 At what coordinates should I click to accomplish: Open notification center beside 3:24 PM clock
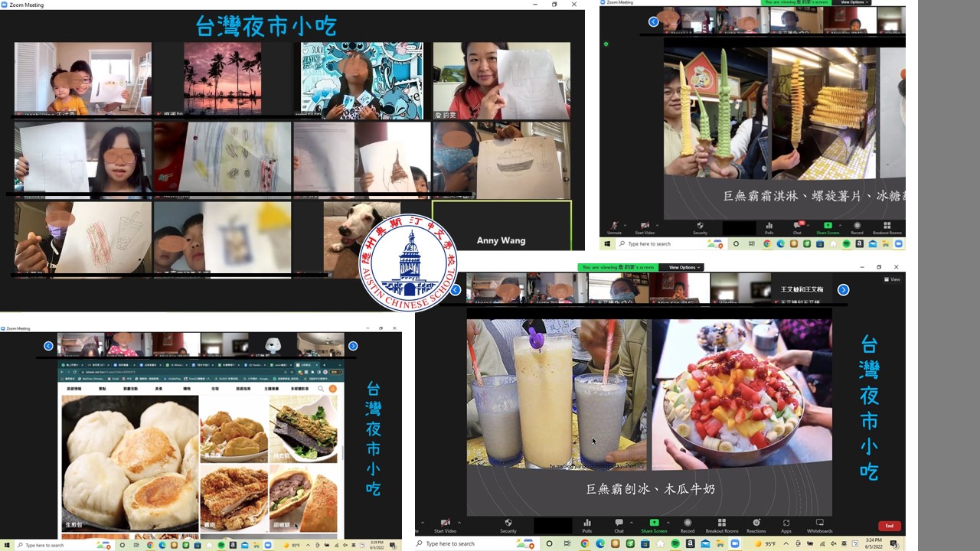coord(894,543)
